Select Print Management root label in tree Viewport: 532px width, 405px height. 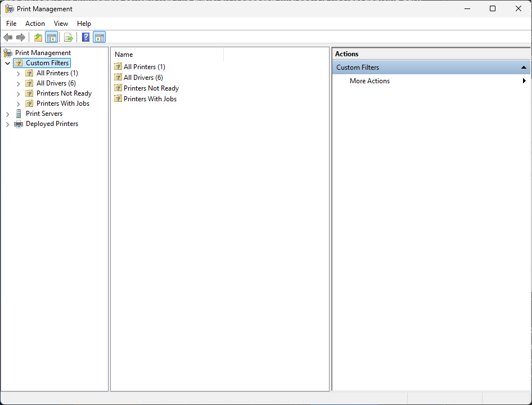[x=43, y=53]
